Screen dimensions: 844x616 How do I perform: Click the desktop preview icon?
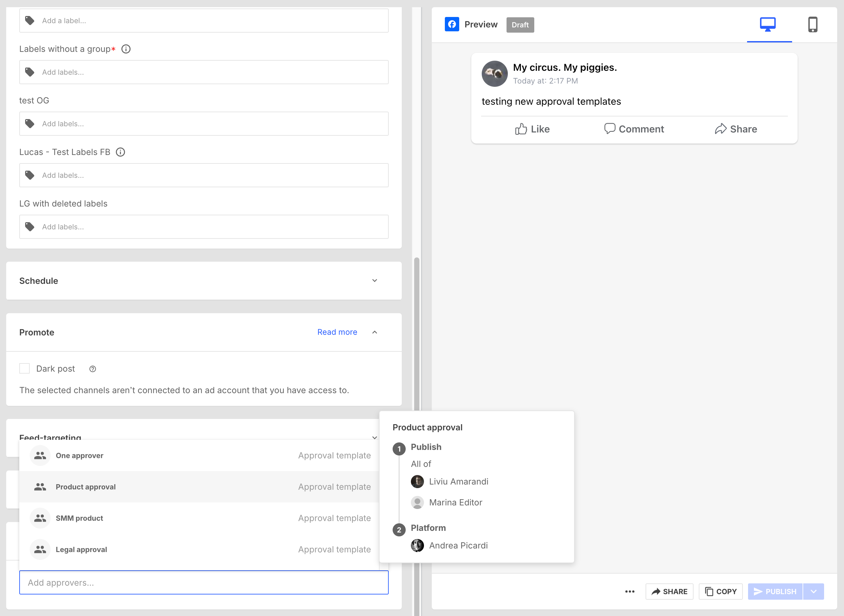[x=768, y=25]
